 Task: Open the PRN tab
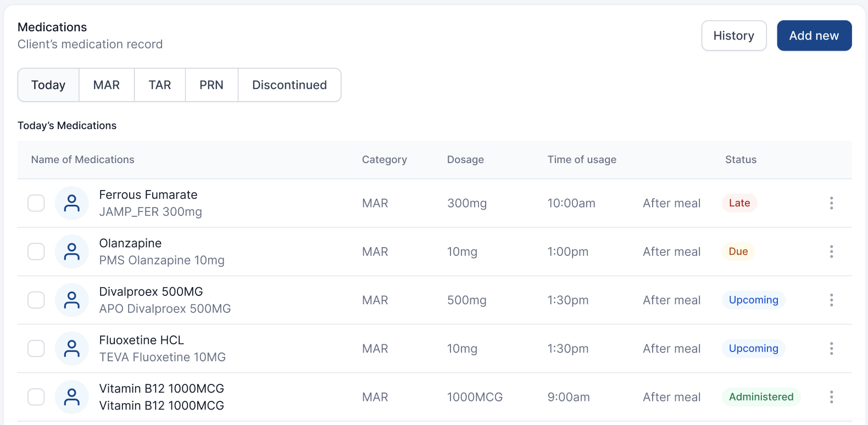pos(212,85)
